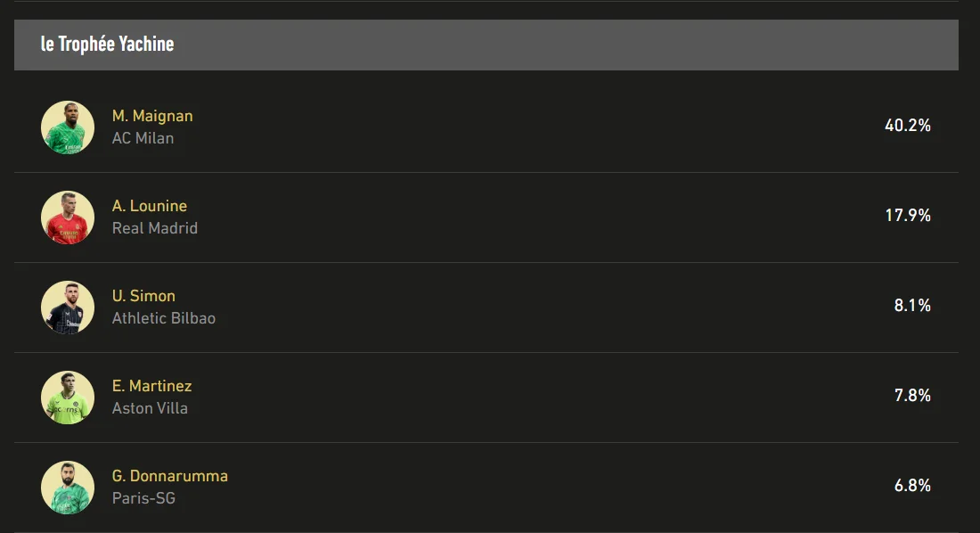Open G. Donnarumma player name link

[169, 476]
